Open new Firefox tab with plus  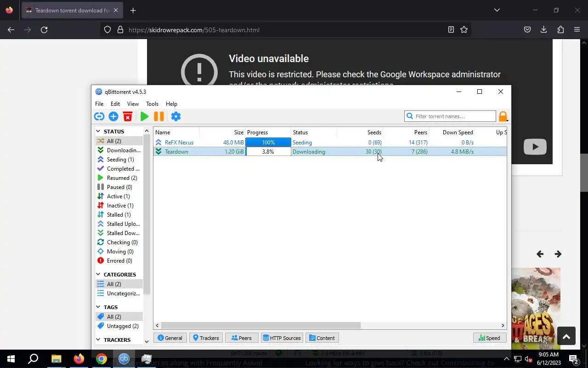(133, 10)
